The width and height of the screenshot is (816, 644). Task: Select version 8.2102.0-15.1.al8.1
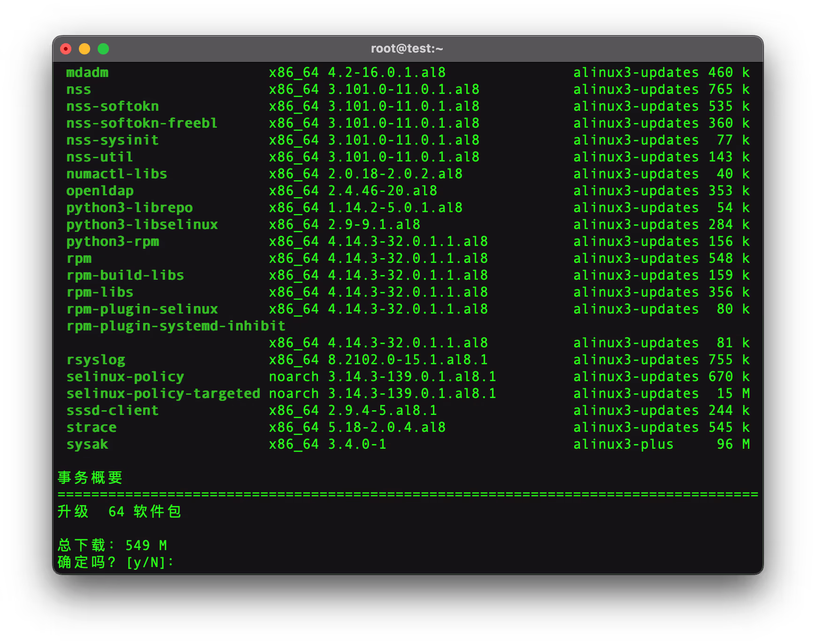(x=408, y=360)
